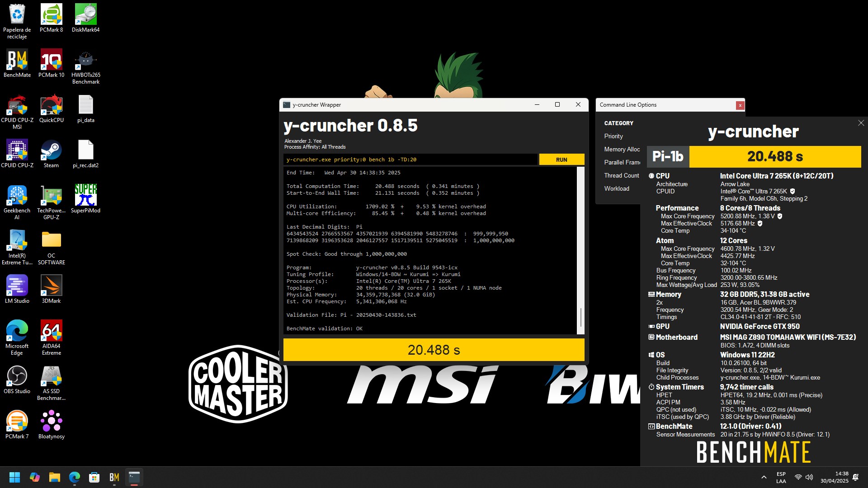Image resolution: width=868 pixels, height=488 pixels.
Task: Click the yellow 20.488 s result bar
Action: click(434, 350)
